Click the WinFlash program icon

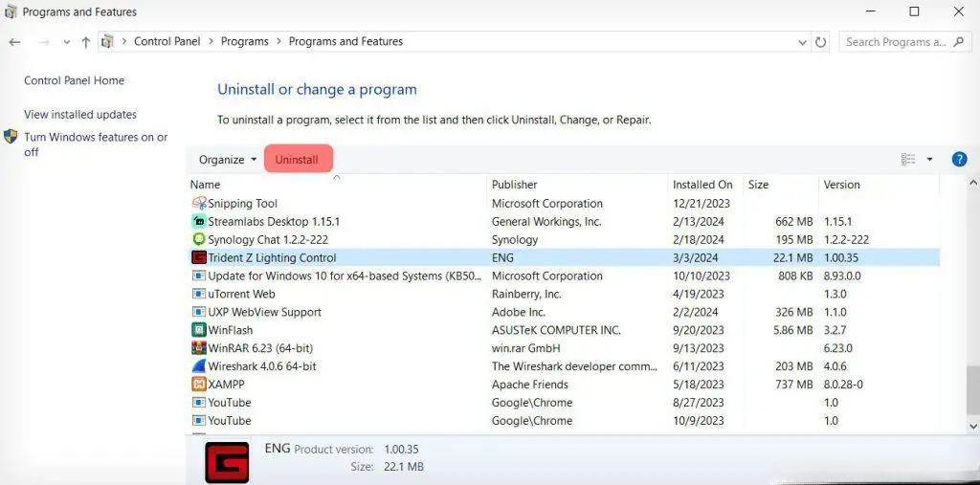(199, 330)
